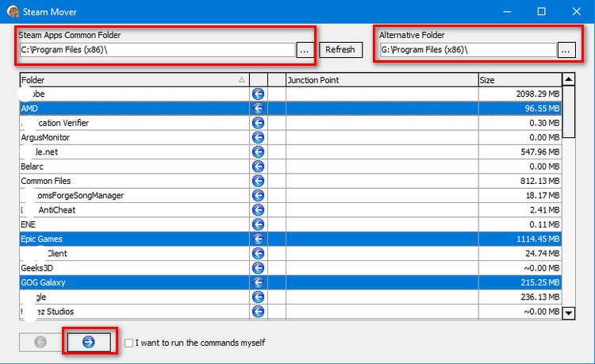Click the blue arrow in the GOG Galaxy row

click(x=258, y=282)
